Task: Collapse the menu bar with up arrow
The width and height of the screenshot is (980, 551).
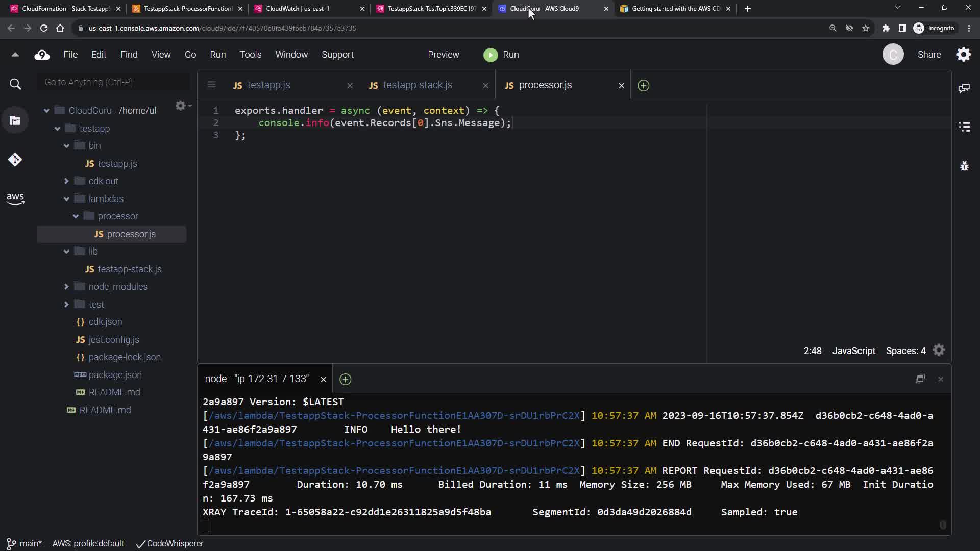Action: point(15,55)
